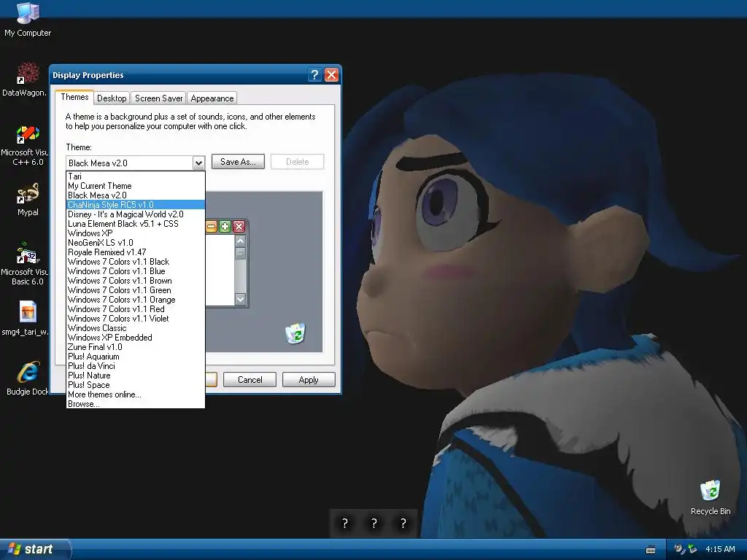Choose Black Mesa v2.0 in theme list
The height and width of the screenshot is (560, 747).
135,195
